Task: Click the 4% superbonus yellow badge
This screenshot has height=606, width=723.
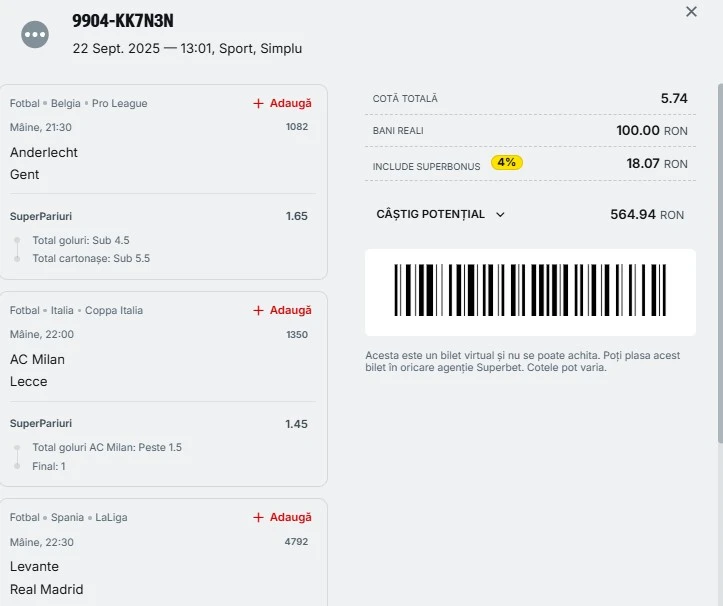Action: click(x=507, y=162)
